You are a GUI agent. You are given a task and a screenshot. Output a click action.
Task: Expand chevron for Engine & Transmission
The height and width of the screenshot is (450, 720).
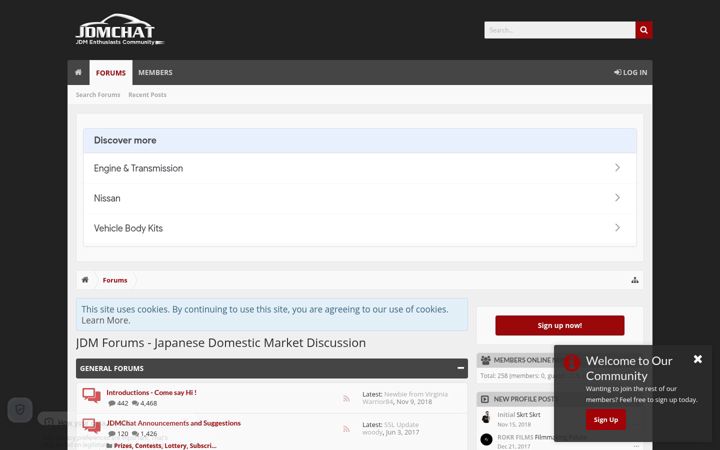pyautogui.click(x=618, y=168)
